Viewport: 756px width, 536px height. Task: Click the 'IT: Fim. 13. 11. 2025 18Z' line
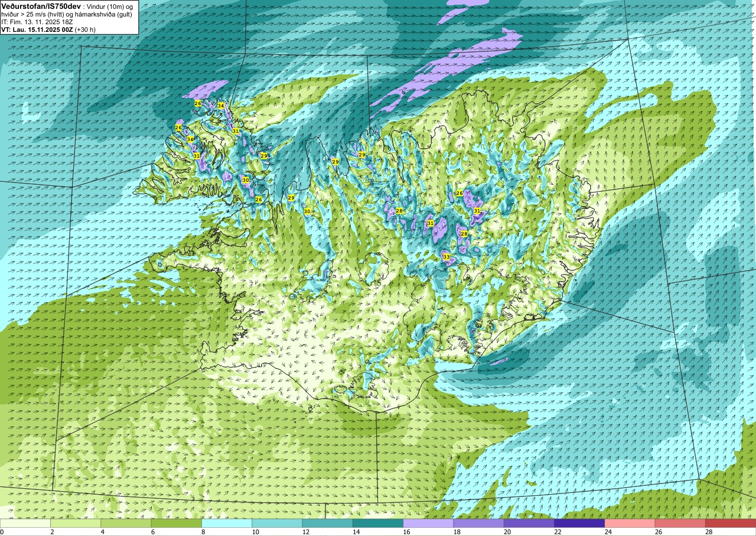coord(37,22)
